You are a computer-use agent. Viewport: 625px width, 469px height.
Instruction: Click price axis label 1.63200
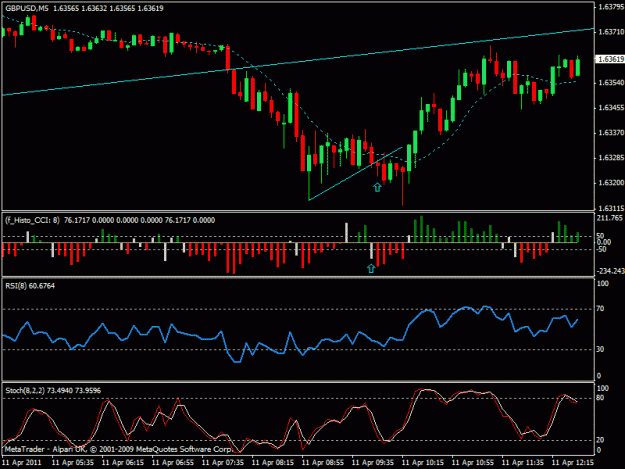click(611, 183)
